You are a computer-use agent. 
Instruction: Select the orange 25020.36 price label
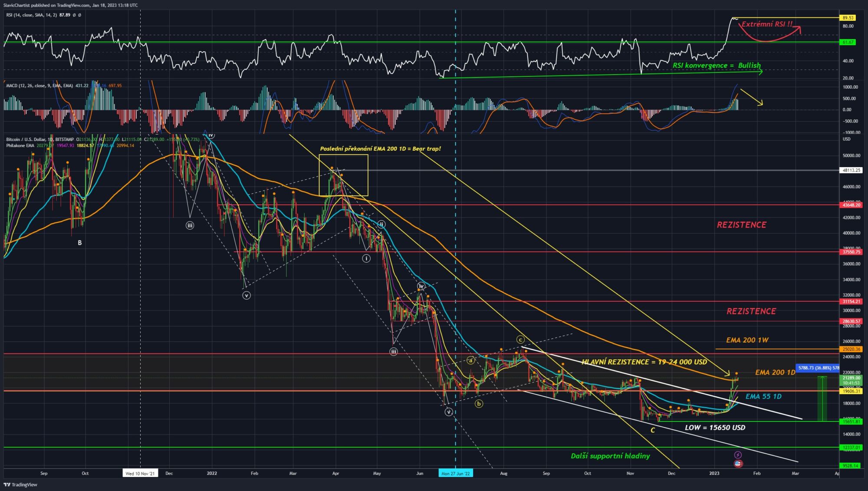pyautogui.click(x=851, y=349)
